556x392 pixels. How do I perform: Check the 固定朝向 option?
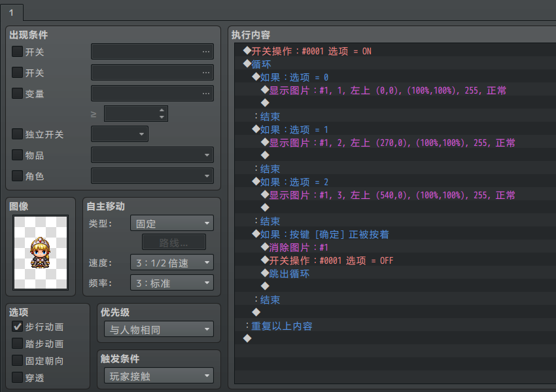pos(17,361)
